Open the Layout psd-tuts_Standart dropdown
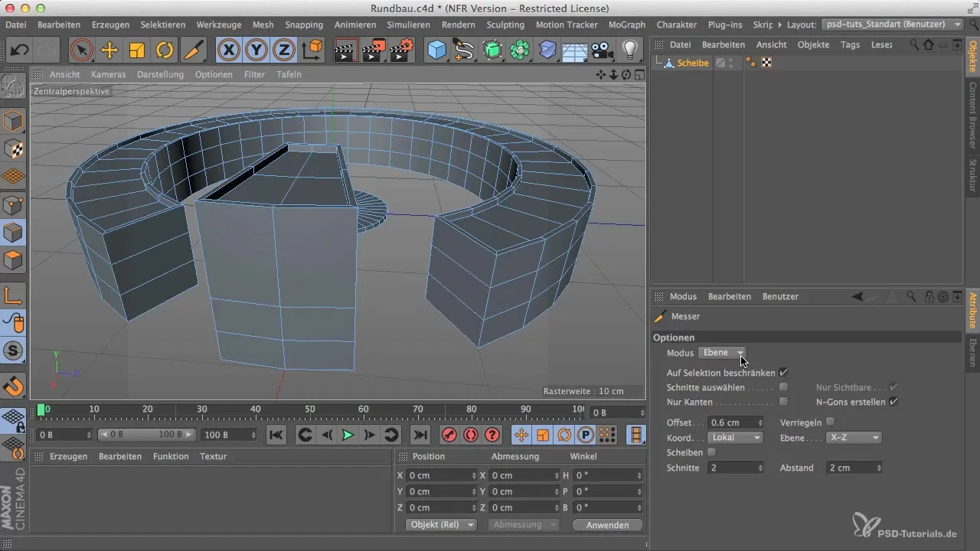 pos(893,24)
